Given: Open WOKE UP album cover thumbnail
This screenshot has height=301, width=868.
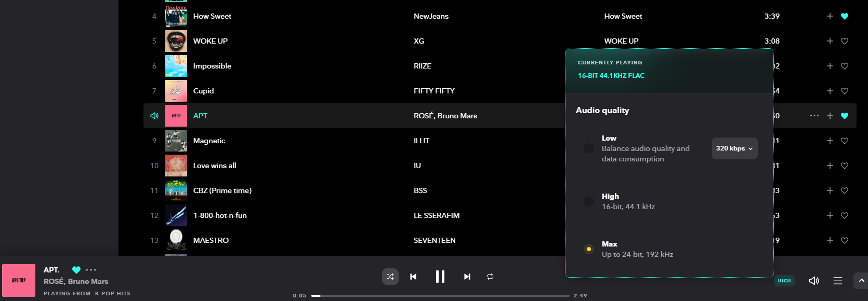Looking at the screenshot, I should [x=176, y=41].
